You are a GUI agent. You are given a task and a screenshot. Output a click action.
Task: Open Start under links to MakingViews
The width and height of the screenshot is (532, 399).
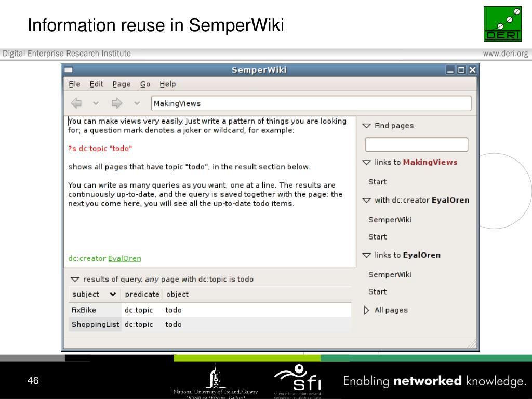pyautogui.click(x=377, y=182)
